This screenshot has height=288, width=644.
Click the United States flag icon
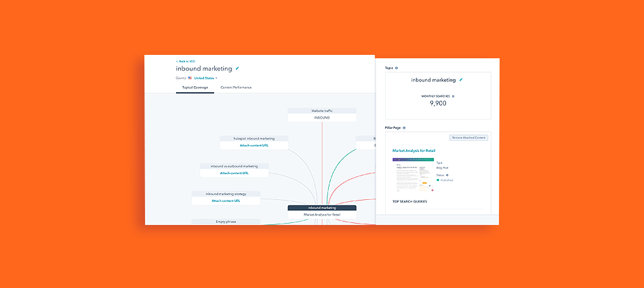click(190, 78)
